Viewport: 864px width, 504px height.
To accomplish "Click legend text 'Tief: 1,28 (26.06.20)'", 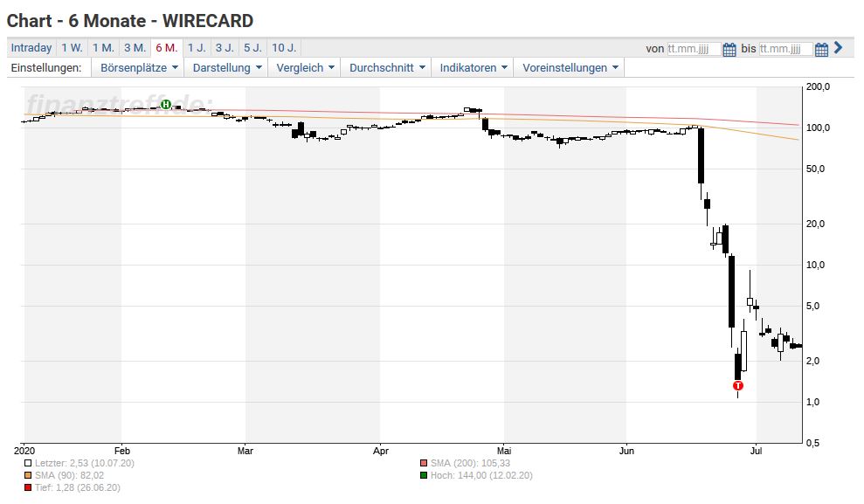I will (x=77, y=487).
